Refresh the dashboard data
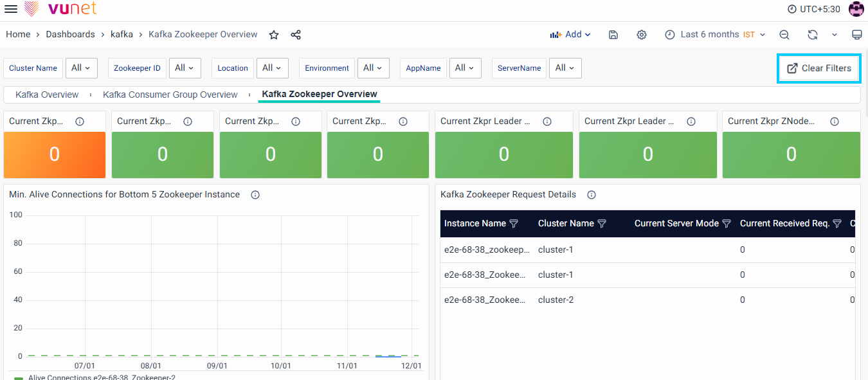The height and width of the screenshot is (380, 868). point(813,35)
